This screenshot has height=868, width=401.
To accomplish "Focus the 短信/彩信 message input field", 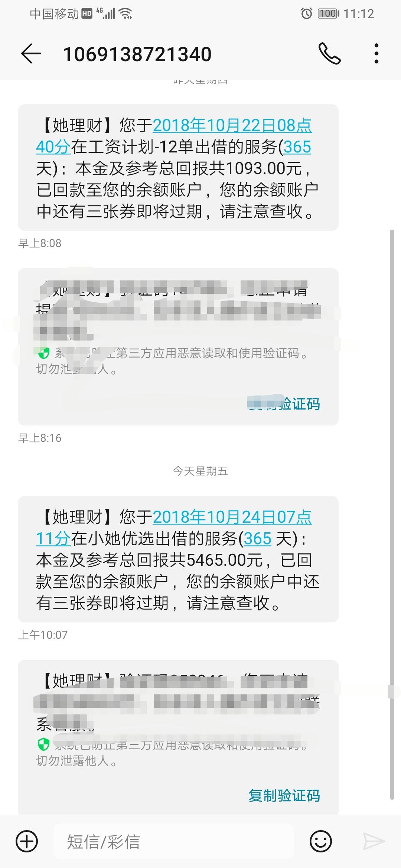I will pyautogui.click(x=174, y=841).
